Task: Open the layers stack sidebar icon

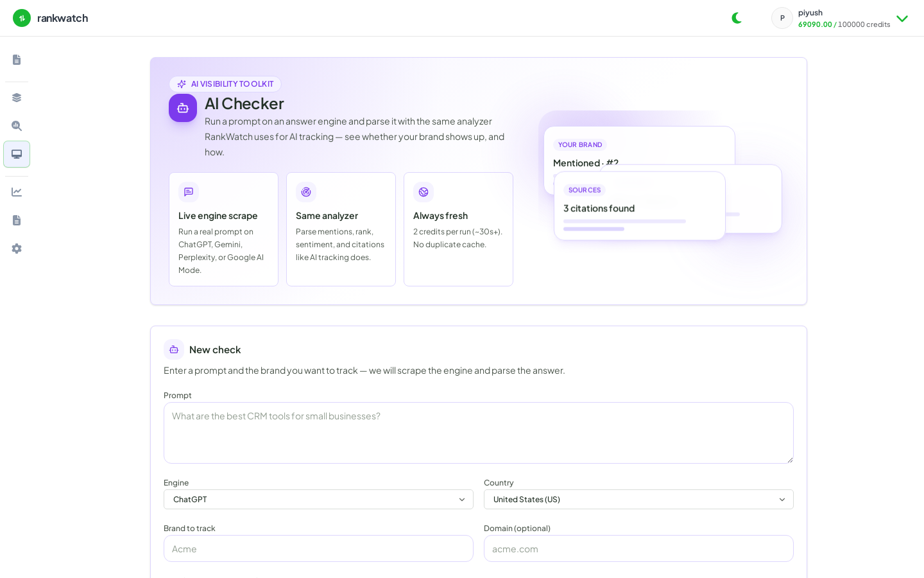Action: click(x=17, y=98)
